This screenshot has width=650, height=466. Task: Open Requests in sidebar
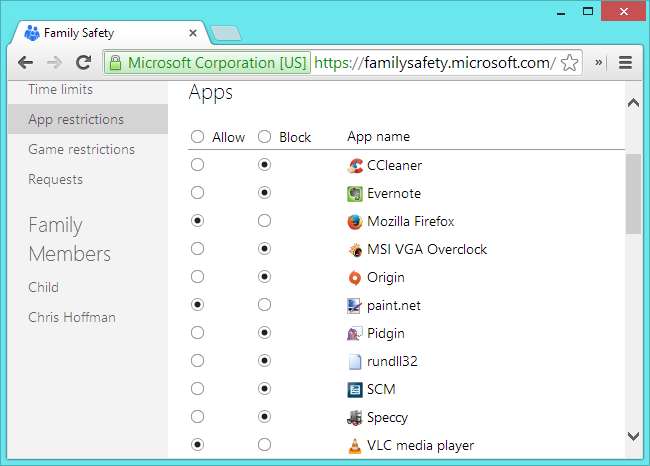(56, 180)
